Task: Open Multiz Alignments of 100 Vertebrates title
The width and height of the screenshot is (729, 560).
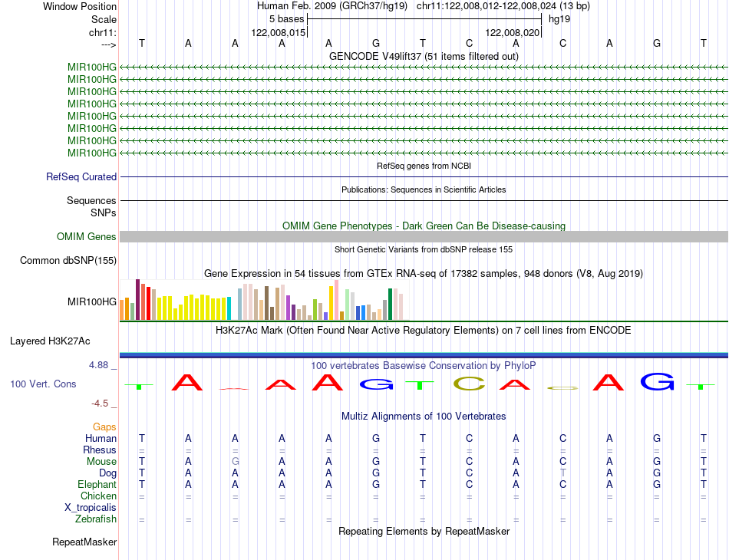Action: click(424, 417)
